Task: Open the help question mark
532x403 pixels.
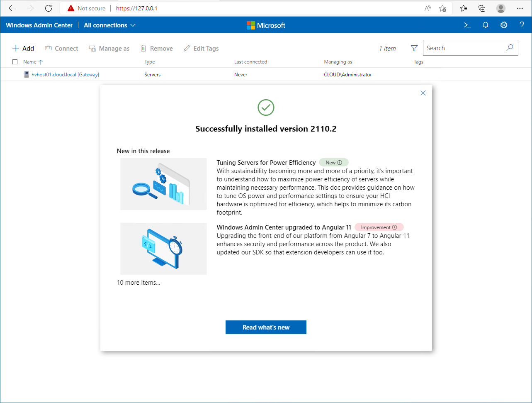Action: point(522,25)
